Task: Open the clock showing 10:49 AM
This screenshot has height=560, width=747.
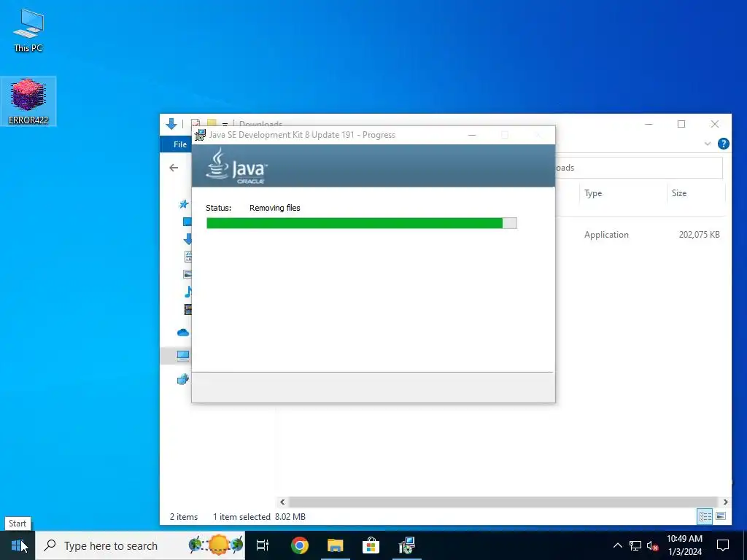Action: [684, 545]
